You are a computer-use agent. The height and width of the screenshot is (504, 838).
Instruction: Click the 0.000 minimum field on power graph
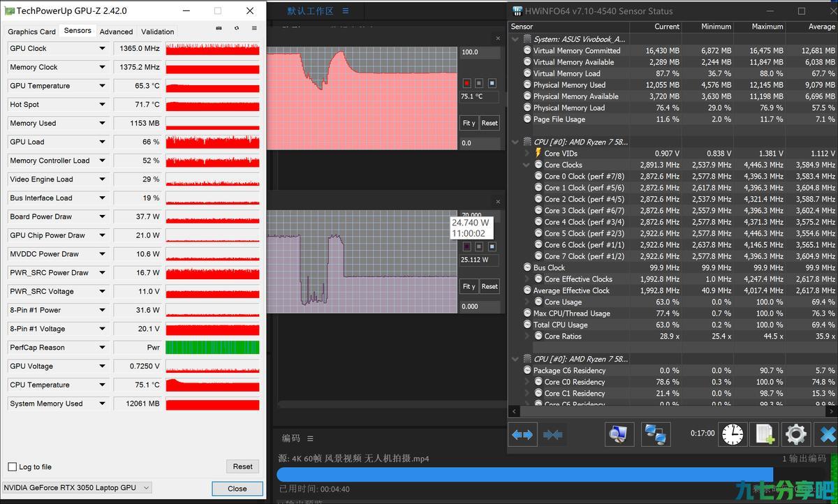480,306
